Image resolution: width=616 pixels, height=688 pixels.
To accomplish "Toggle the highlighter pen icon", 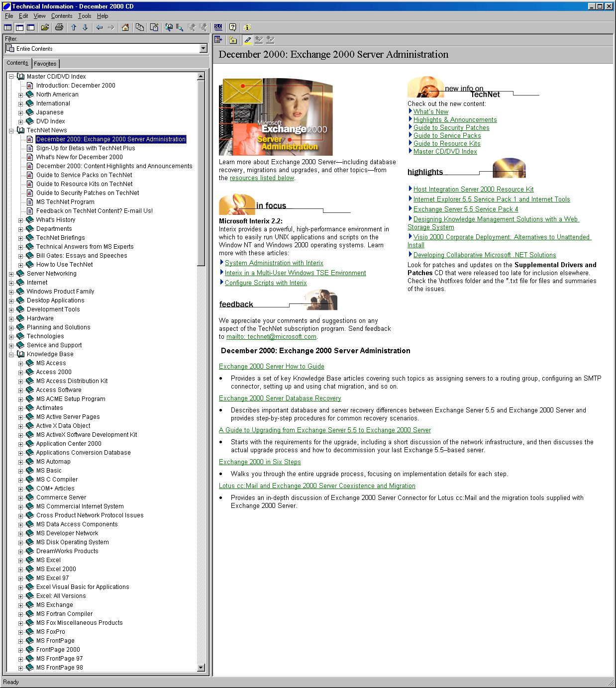I will tap(247, 40).
